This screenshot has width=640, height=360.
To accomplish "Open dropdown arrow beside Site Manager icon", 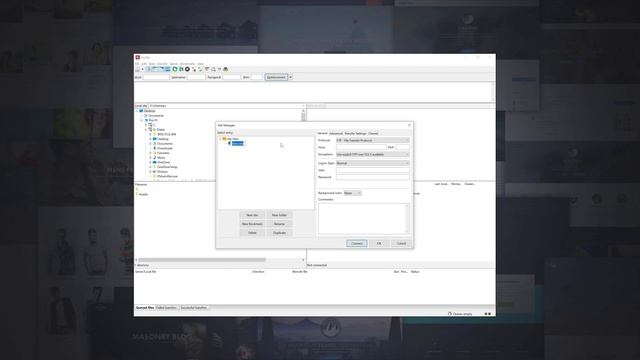I will 142,69.
